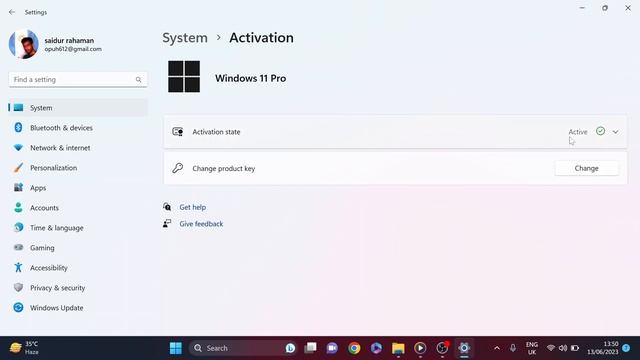Focus the Find a setting search box
Viewport: 640px width, 360px height.
point(78,80)
